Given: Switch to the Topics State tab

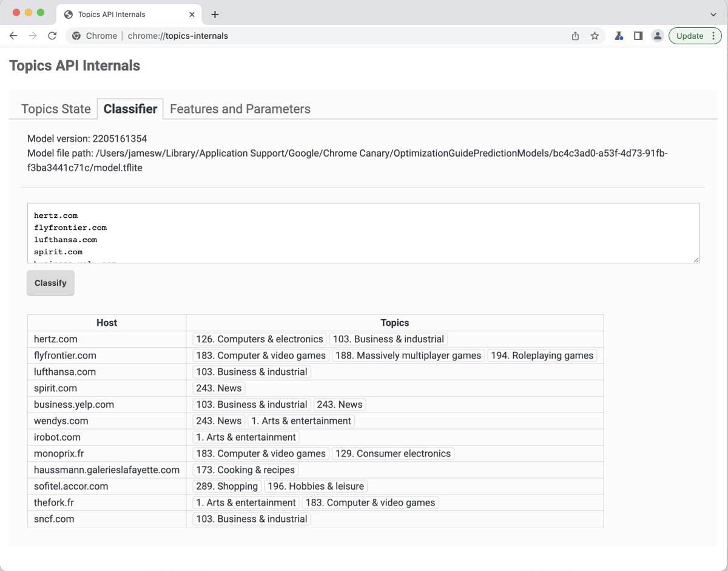Looking at the screenshot, I should pos(56,109).
